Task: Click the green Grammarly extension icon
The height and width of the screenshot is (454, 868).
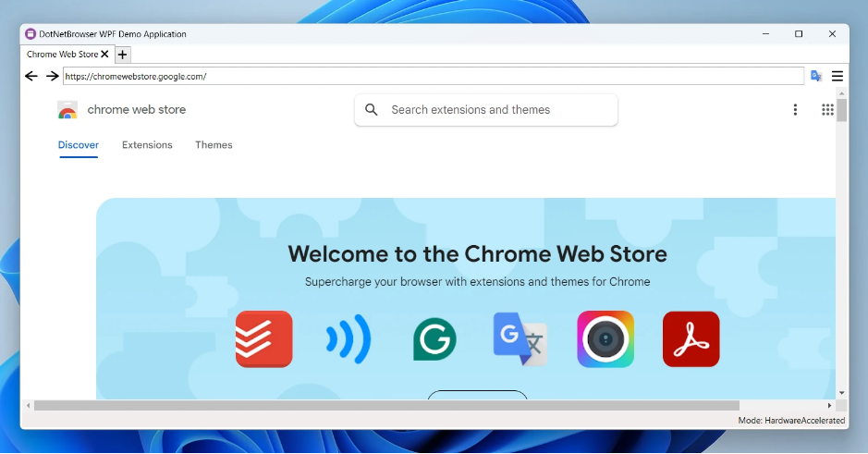Action: (x=434, y=338)
